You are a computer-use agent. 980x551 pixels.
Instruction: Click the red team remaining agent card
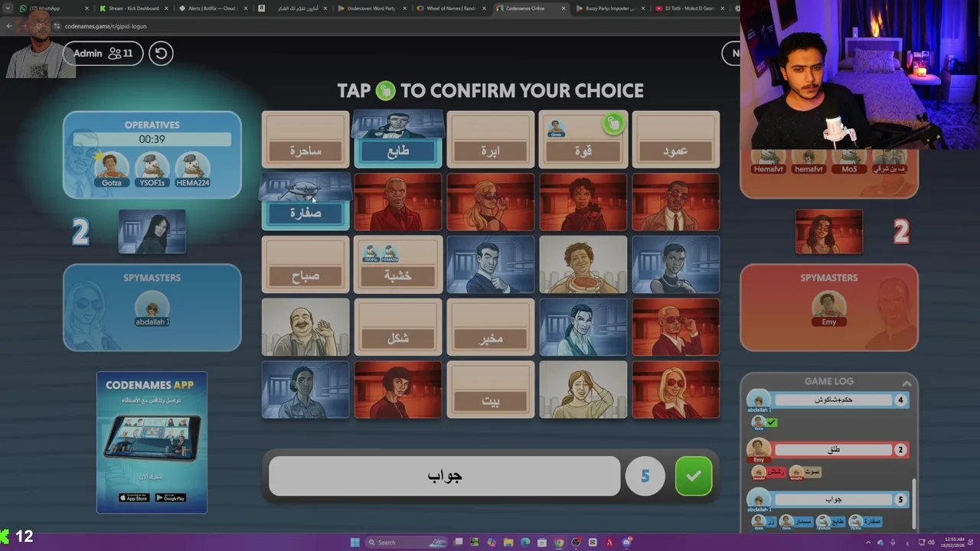[829, 231]
